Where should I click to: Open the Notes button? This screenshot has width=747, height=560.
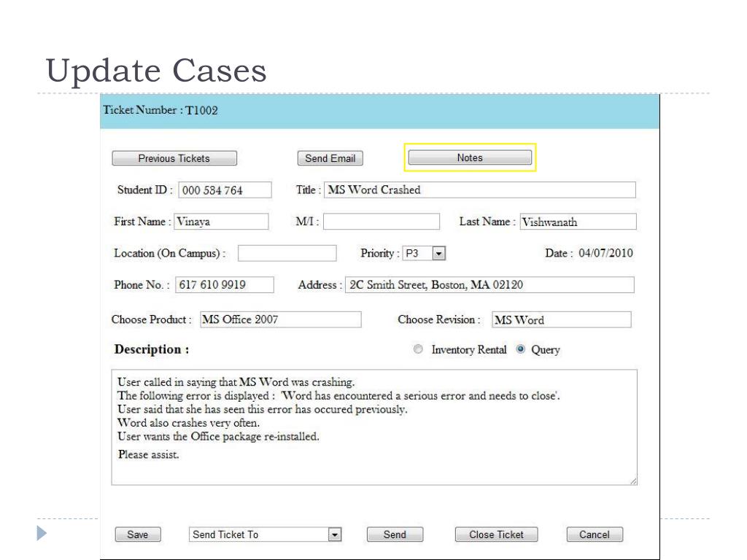[x=470, y=157]
